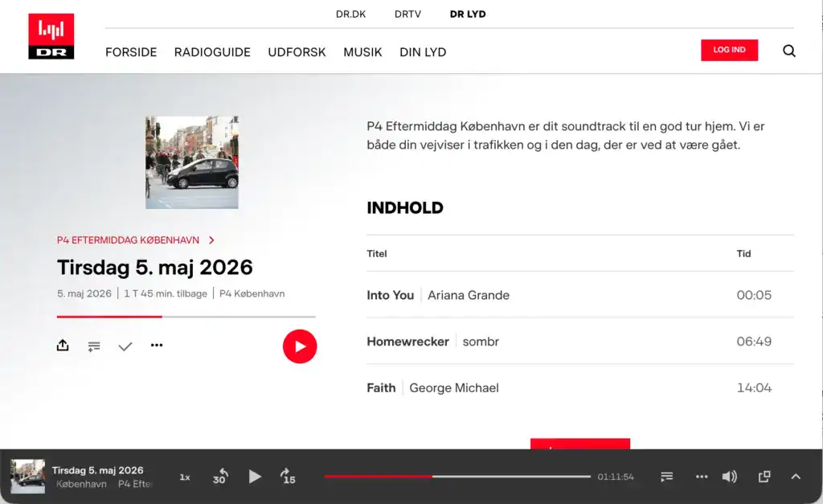The width and height of the screenshot is (823, 504).
Task: Expand the player with chevron up
Action: (796, 477)
